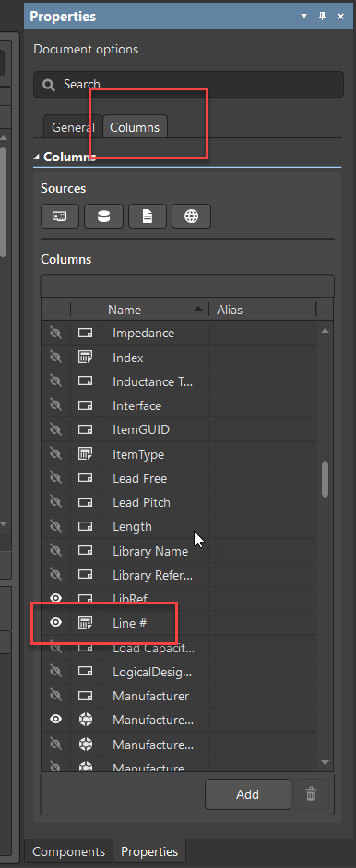Switch to the General tab

coord(73,127)
